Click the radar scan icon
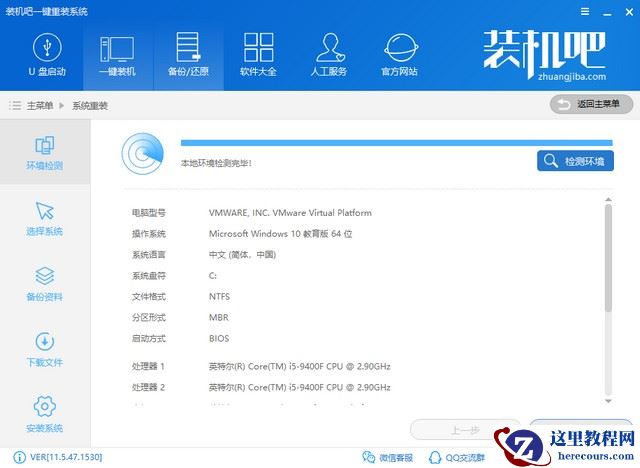640x468 pixels. pyautogui.click(x=142, y=153)
